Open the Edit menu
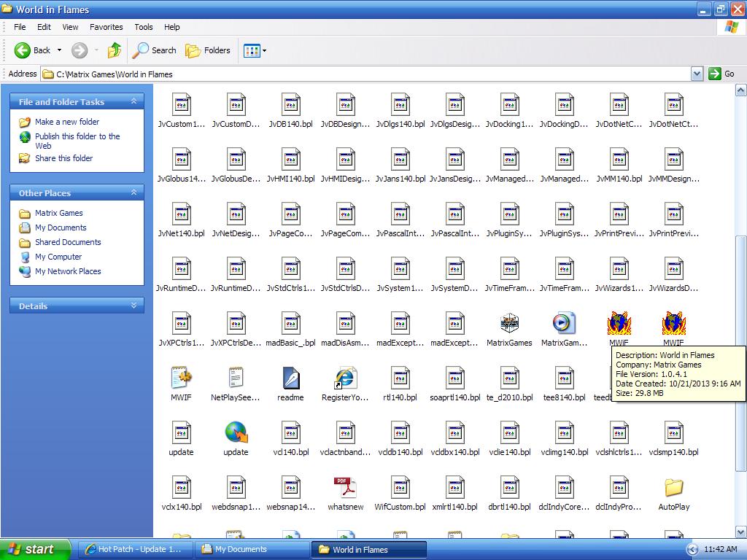The image size is (747, 560). click(x=44, y=27)
